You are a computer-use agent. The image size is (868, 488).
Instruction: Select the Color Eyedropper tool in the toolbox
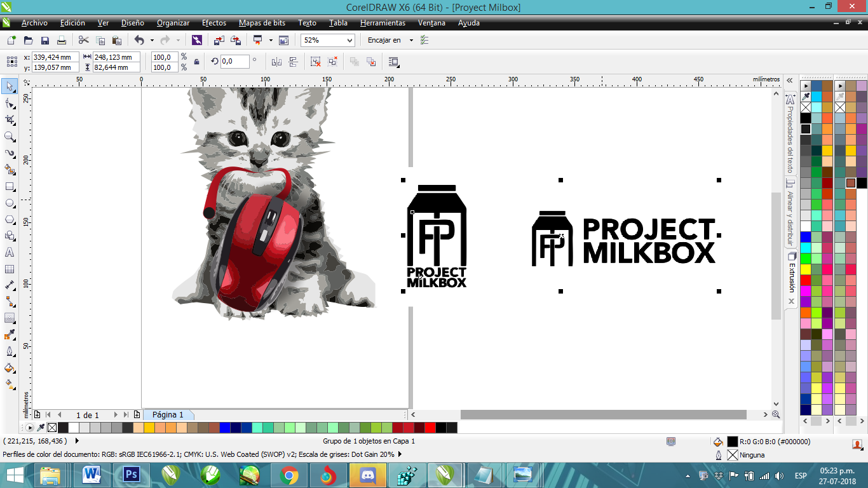coord(10,335)
